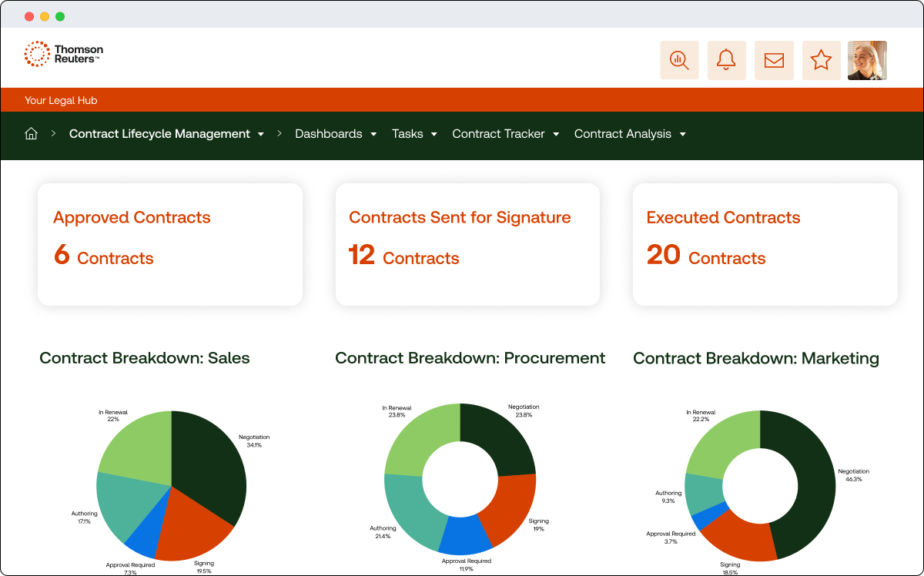Click the favorites star icon

[822, 60]
